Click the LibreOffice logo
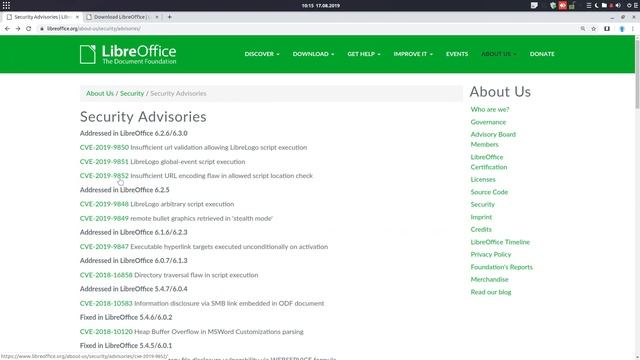 click(x=128, y=54)
